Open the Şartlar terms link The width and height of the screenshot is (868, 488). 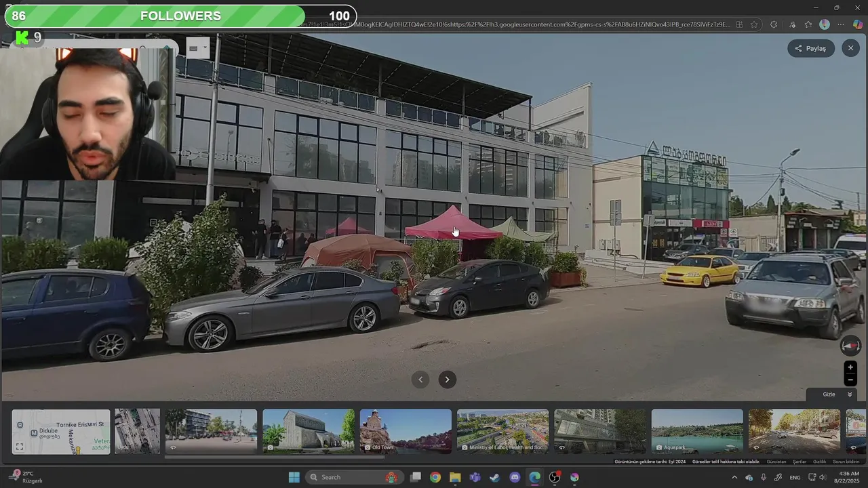point(800,462)
